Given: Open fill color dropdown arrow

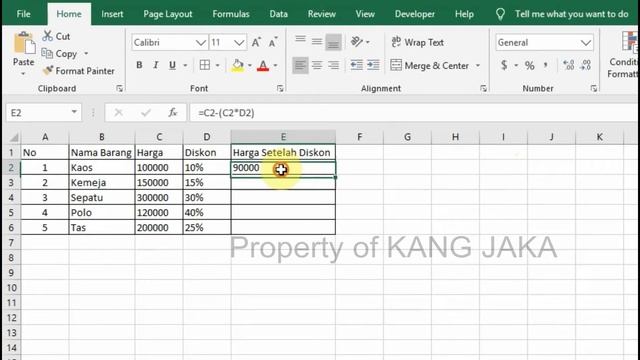Looking at the screenshot, I should tap(249, 65).
